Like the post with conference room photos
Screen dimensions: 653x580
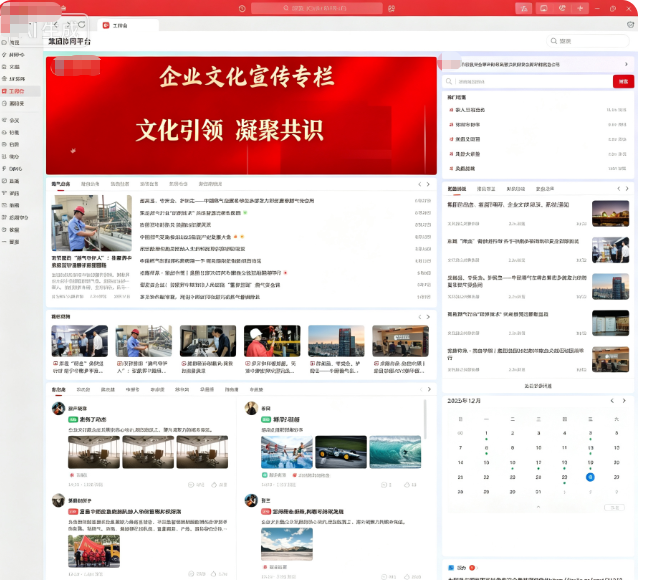click(x=219, y=485)
